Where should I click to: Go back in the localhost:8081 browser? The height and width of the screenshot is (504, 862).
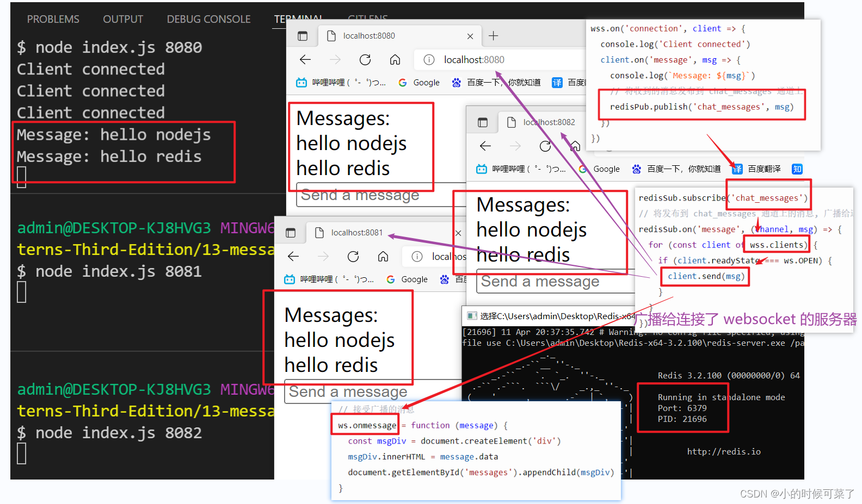coord(293,257)
